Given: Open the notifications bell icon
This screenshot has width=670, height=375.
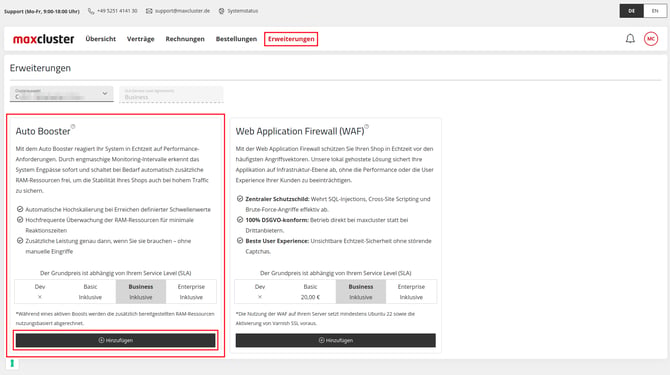Looking at the screenshot, I should tap(630, 39).
